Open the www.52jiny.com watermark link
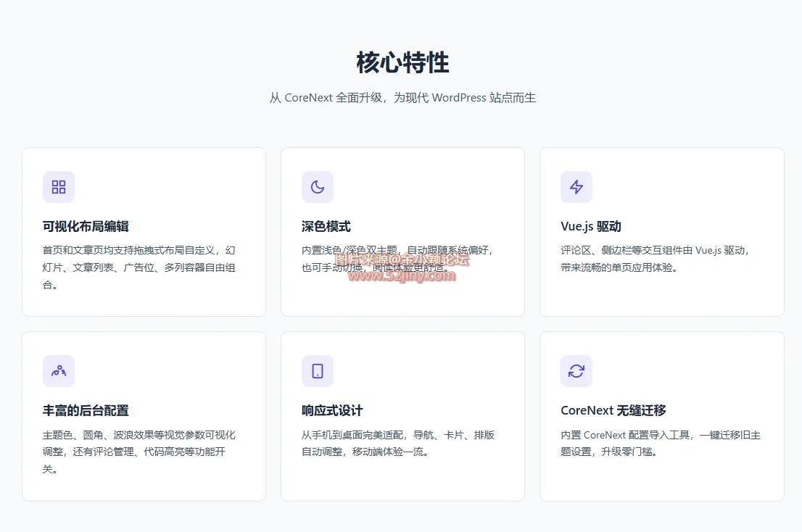802x532 pixels. 402,275
